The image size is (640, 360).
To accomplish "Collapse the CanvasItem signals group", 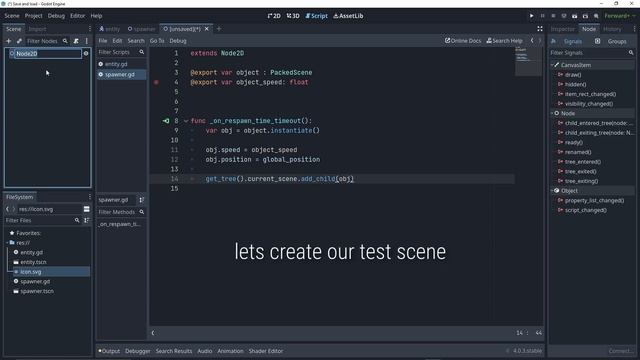I will pos(552,65).
